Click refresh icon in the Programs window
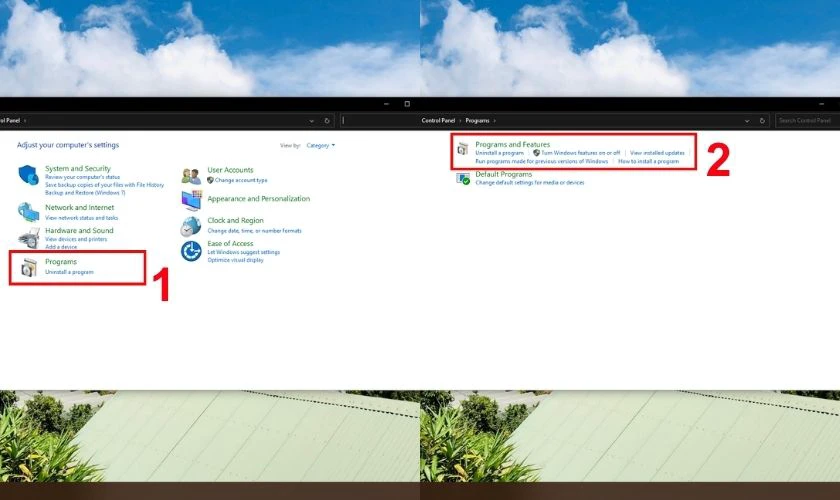The height and width of the screenshot is (500, 840). 762,121
